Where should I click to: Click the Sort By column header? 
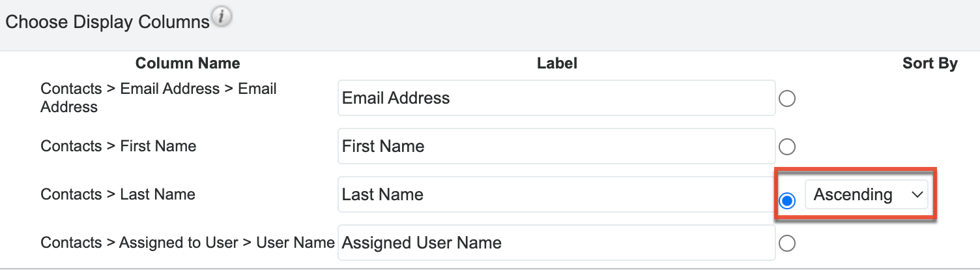pyautogui.click(x=930, y=63)
